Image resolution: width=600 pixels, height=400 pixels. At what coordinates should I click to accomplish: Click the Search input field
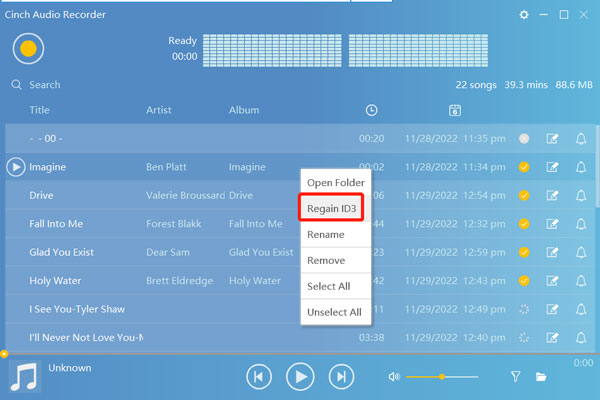[x=45, y=85]
